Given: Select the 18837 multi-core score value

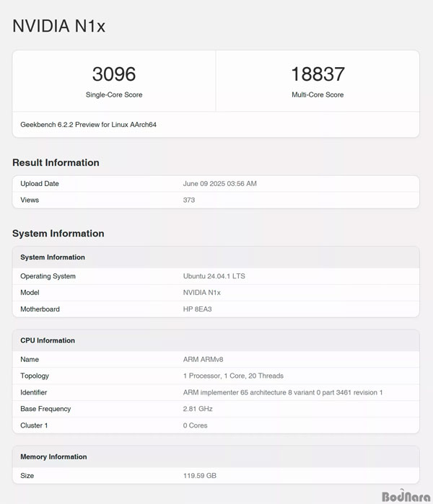Looking at the screenshot, I should click(318, 74).
